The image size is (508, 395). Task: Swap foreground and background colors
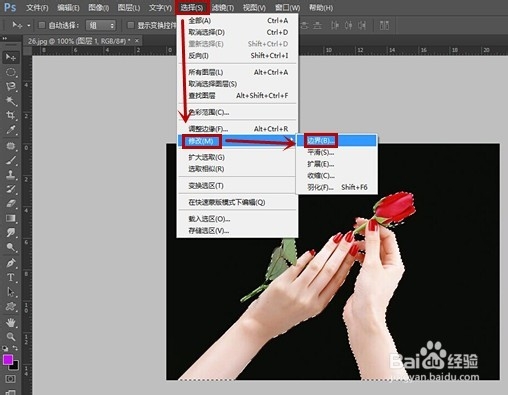click(x=15, y=348)
